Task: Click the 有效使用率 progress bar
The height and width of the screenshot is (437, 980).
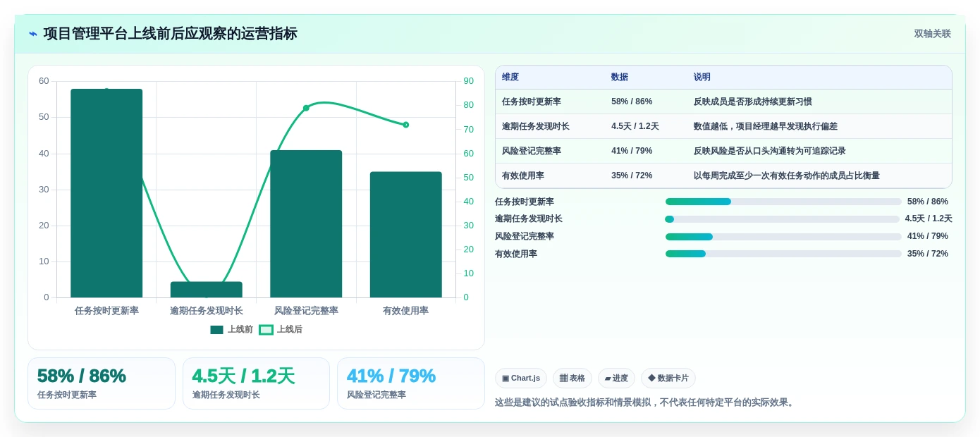Action: [x=783, y=254]
